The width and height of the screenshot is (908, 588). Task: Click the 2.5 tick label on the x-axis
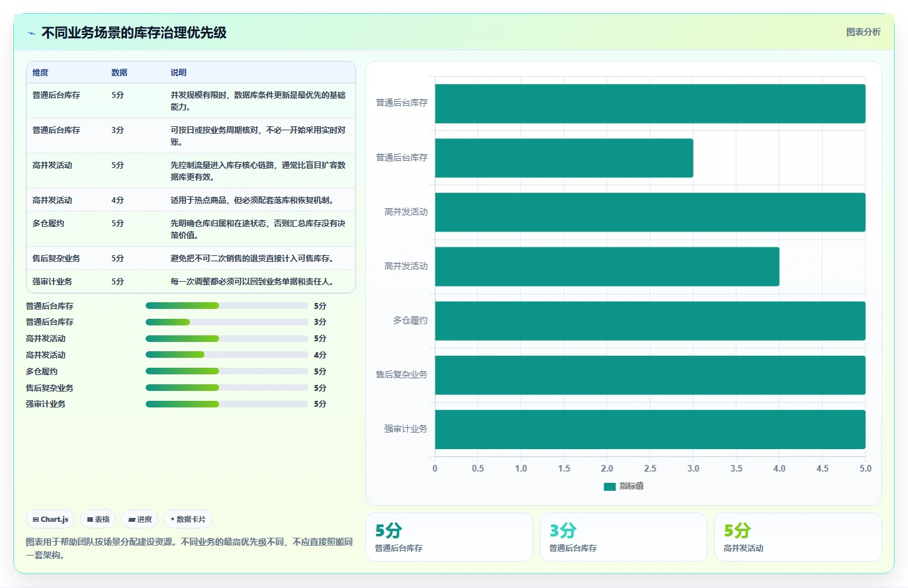[x=650, y=468]
